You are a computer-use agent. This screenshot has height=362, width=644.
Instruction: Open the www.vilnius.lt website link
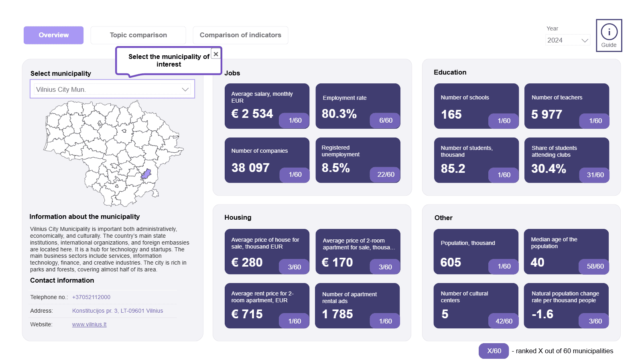89,324
